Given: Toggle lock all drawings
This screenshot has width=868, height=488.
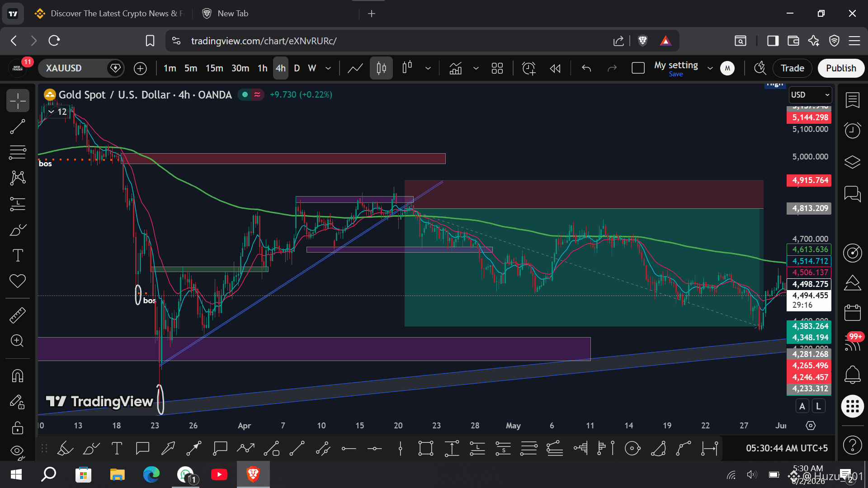Looking at the screenshot, I should pos(18,427).
